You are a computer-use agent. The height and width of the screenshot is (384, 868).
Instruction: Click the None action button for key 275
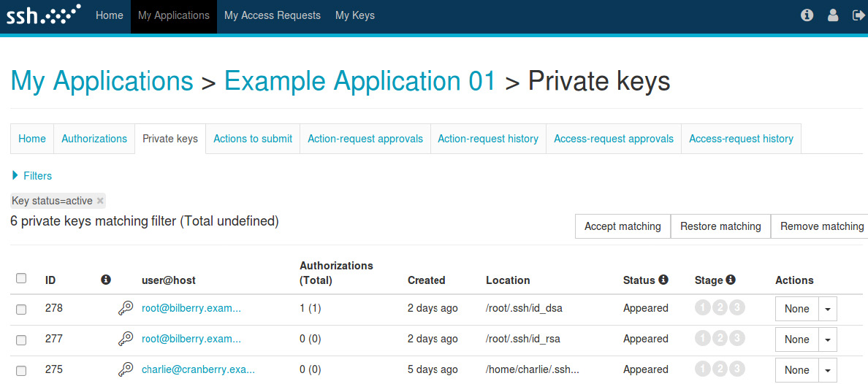pyautogui.click(x=797, y=370)
